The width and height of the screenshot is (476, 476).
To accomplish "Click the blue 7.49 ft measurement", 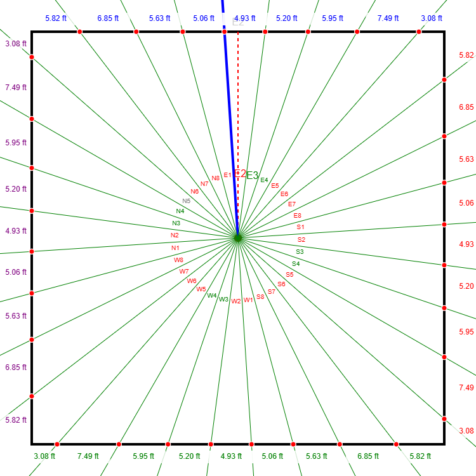I will pyautogui.click(x=388, y=18).
